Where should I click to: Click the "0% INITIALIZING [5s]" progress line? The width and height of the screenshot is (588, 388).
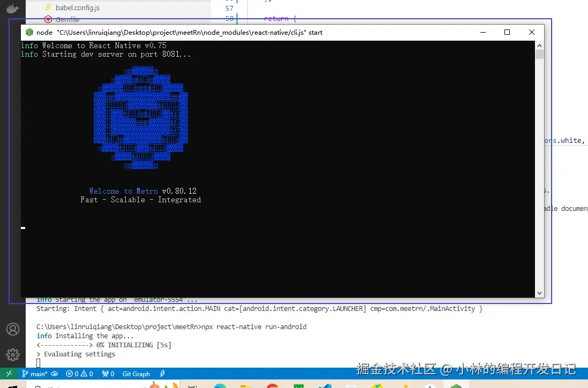click(104, 345)
